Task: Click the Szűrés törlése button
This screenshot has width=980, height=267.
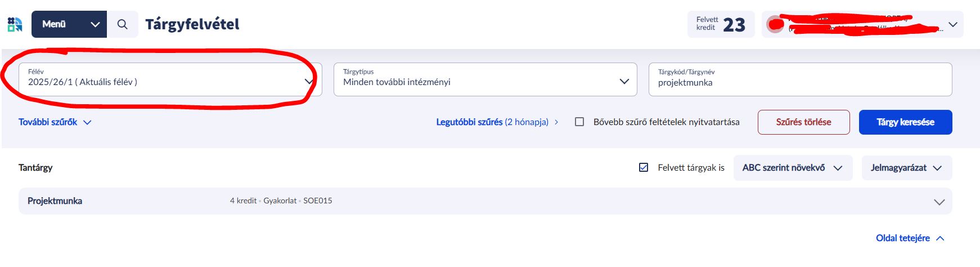Action: tap(803, 122)
